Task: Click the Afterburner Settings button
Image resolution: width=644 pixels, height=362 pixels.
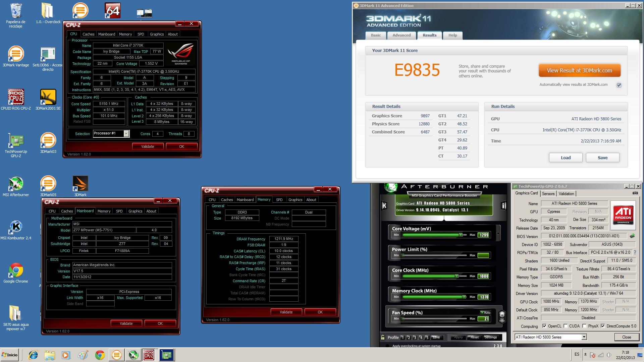Action: click(490, 337)
